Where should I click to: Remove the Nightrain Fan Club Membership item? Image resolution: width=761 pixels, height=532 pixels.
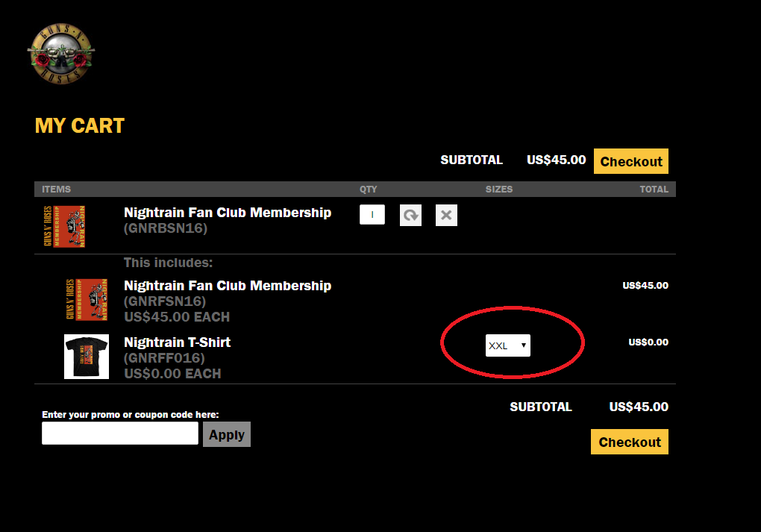click(446, 215)
